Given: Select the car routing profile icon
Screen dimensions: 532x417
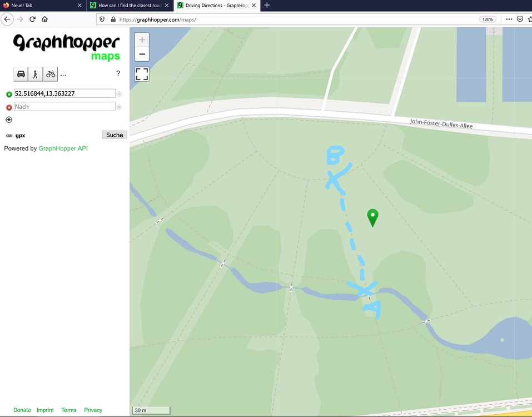Looking at the screenshot, I should (x=21, y=73).
